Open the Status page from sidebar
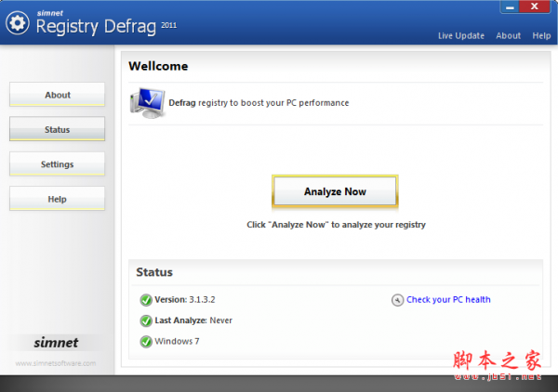The height and width of the screenshot is (392, 558). [58, 129]
